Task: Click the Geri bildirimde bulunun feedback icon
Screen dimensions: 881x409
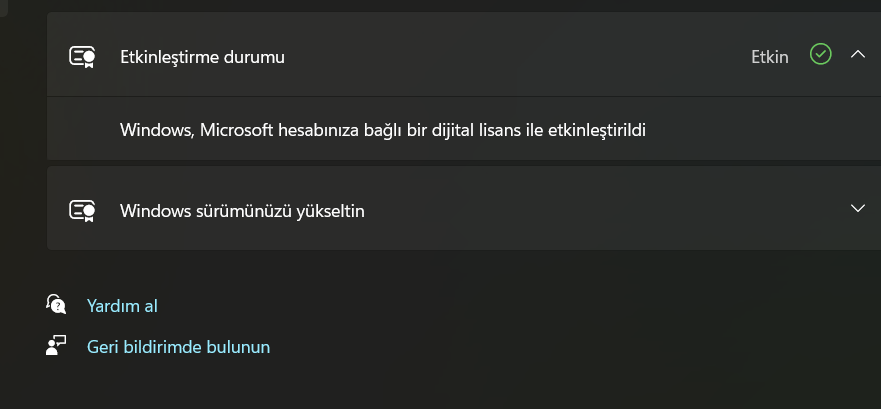Action: click(x=56, y=346)
